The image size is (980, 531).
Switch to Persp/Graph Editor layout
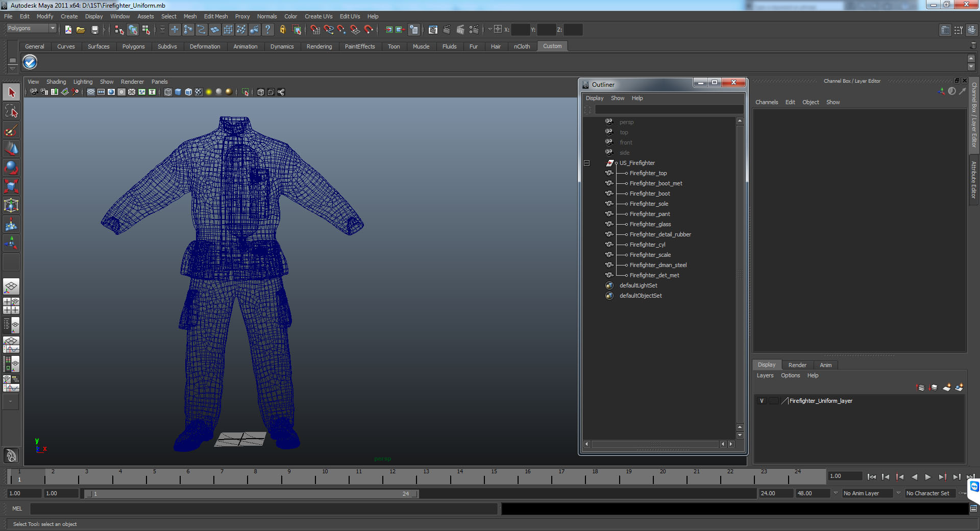coord(11,344)
